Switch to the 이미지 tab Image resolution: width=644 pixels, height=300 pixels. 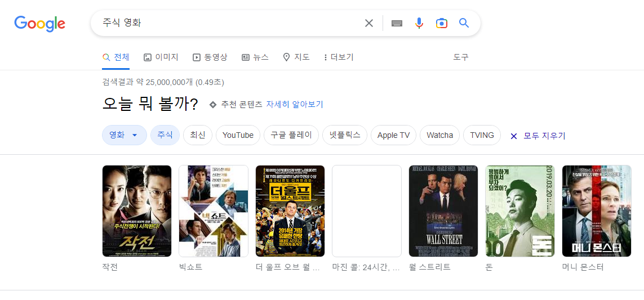point(161,57)
